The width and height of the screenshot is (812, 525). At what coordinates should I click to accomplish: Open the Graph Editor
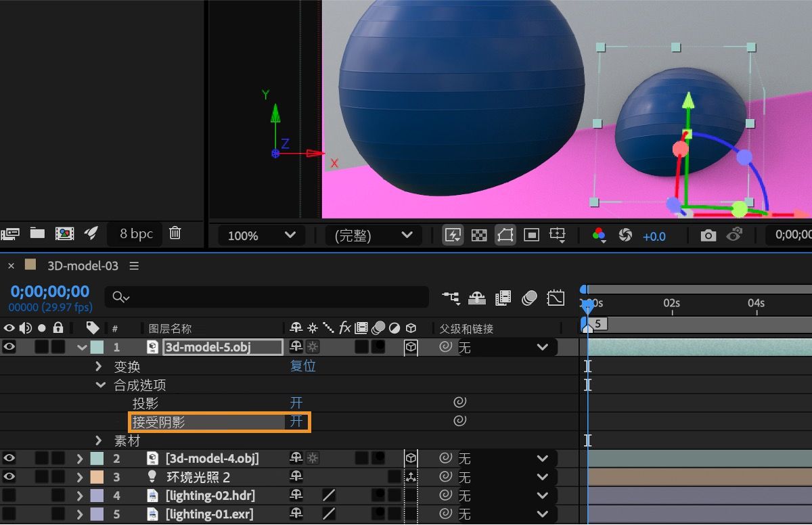pos(556,298)
